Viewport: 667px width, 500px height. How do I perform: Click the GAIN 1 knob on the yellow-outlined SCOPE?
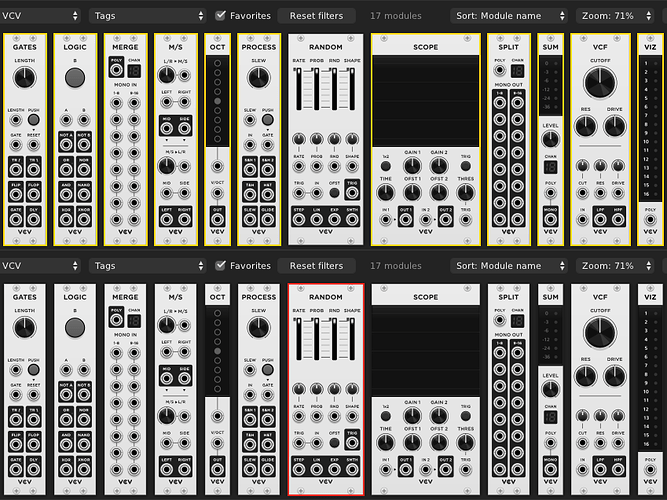pos(412,166)
